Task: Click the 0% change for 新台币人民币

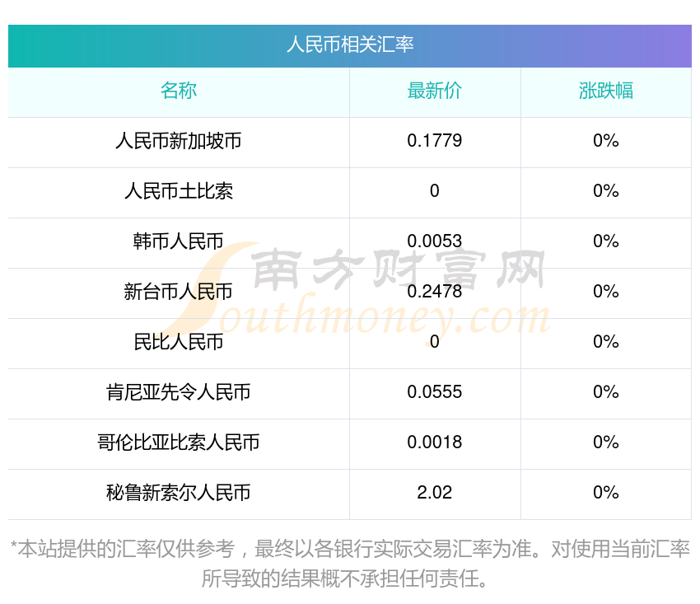Action: (x=606, y=292)
